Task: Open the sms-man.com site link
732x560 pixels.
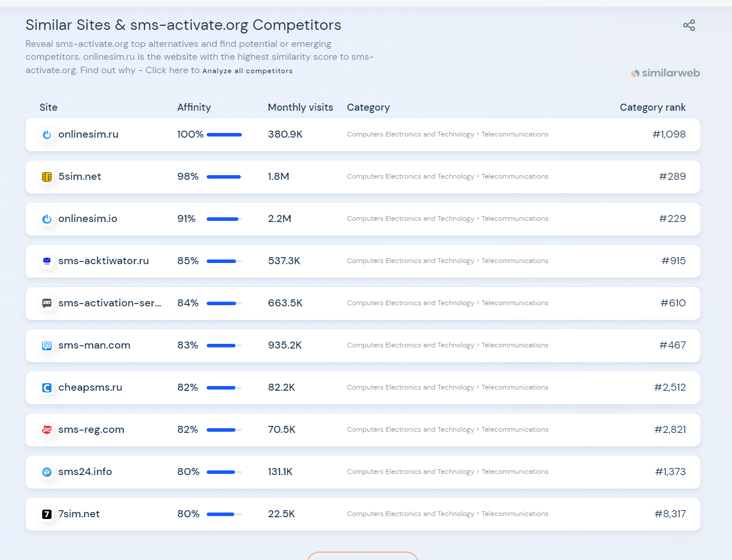Action: 94,345
